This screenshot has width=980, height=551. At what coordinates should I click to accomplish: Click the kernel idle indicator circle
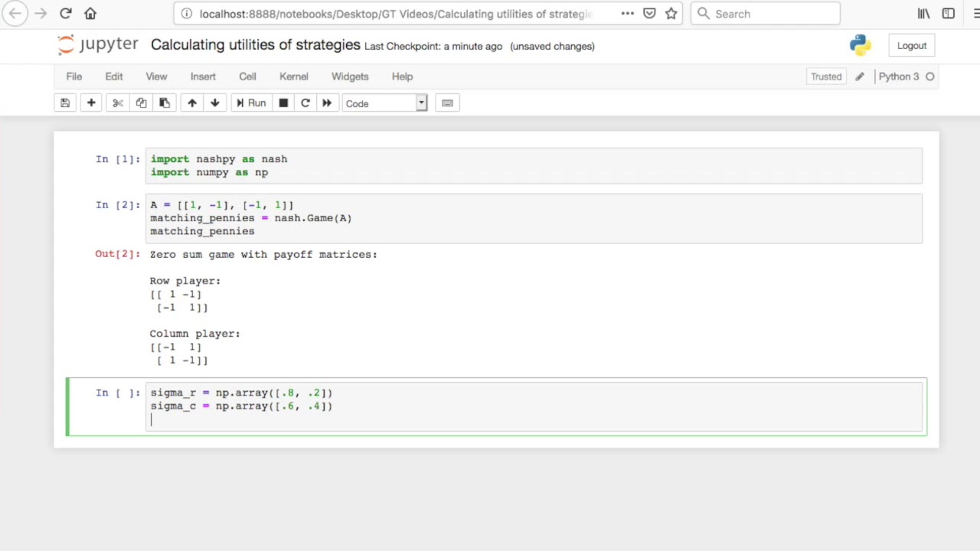(930, 77)
